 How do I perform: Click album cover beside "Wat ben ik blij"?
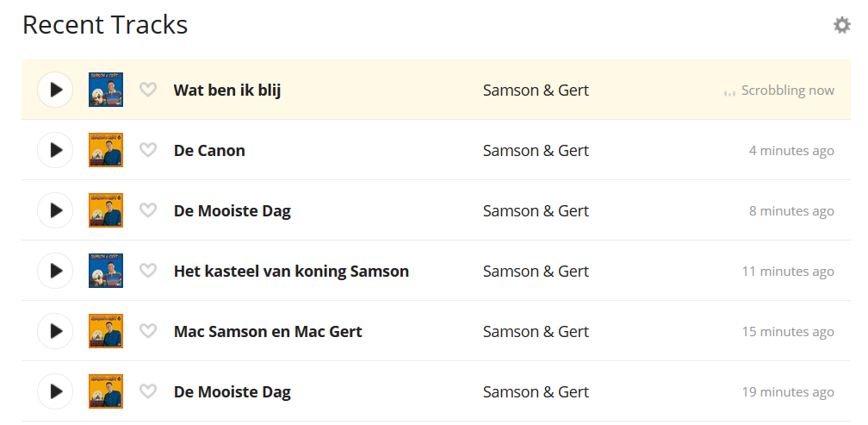point(106,90)
